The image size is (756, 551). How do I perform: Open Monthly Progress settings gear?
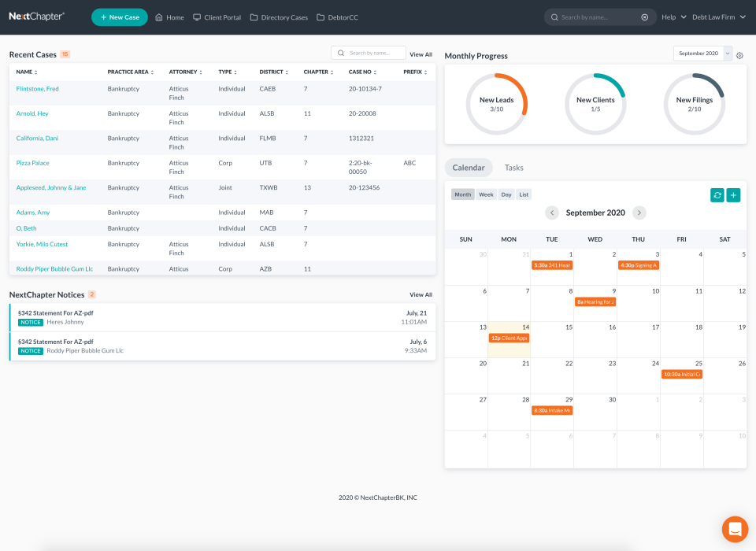[x=739, y=55]
